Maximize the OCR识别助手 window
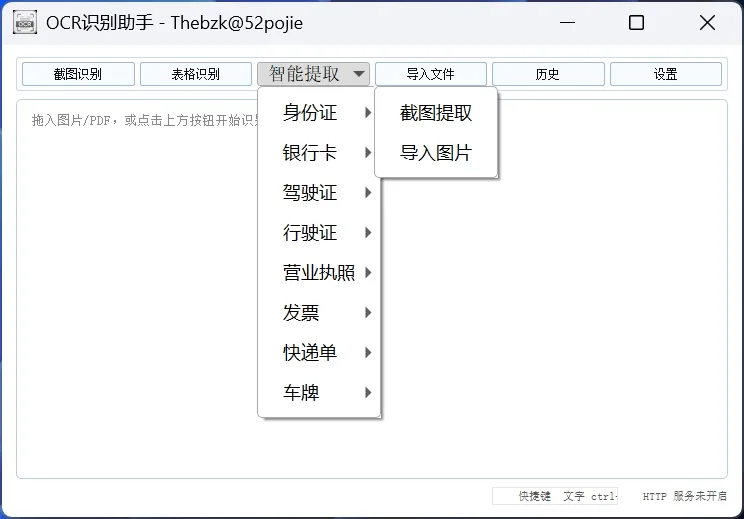This screenshot has width=744, height=519. 636,22
